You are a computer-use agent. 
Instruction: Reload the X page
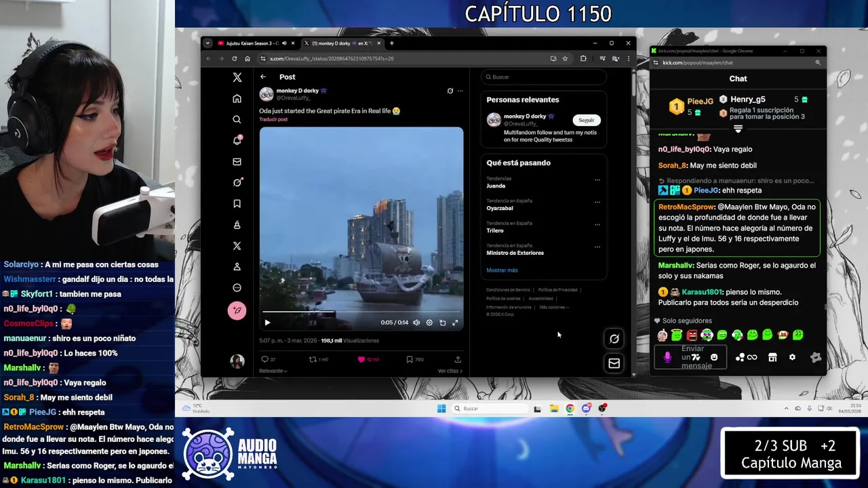tap(234, 58)
